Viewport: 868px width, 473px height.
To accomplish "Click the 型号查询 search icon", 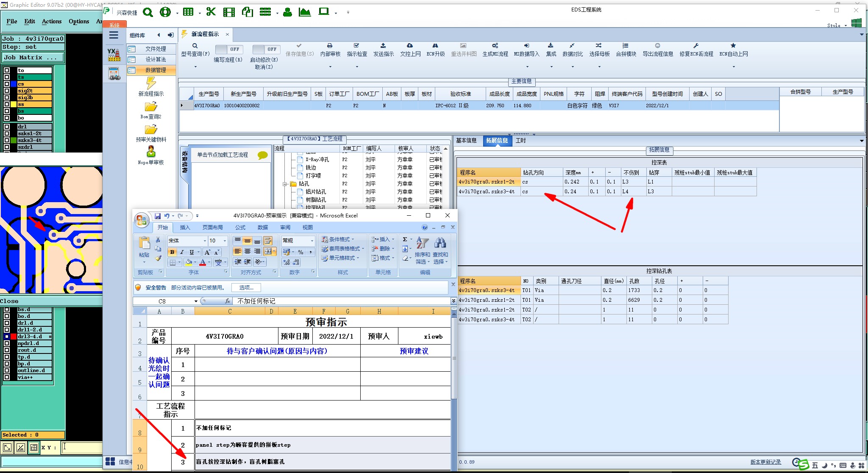I will 195,46.
